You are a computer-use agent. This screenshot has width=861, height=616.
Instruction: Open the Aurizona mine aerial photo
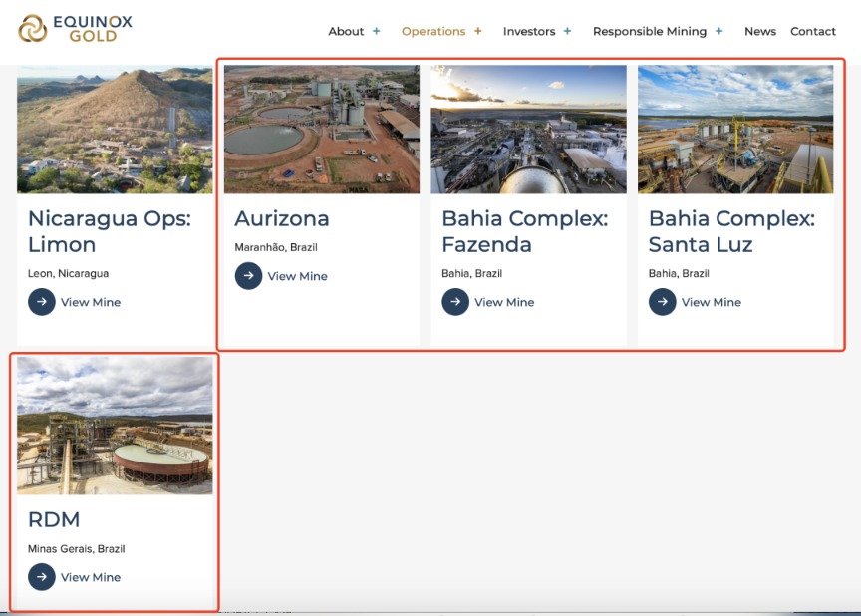tap(321, 130)
